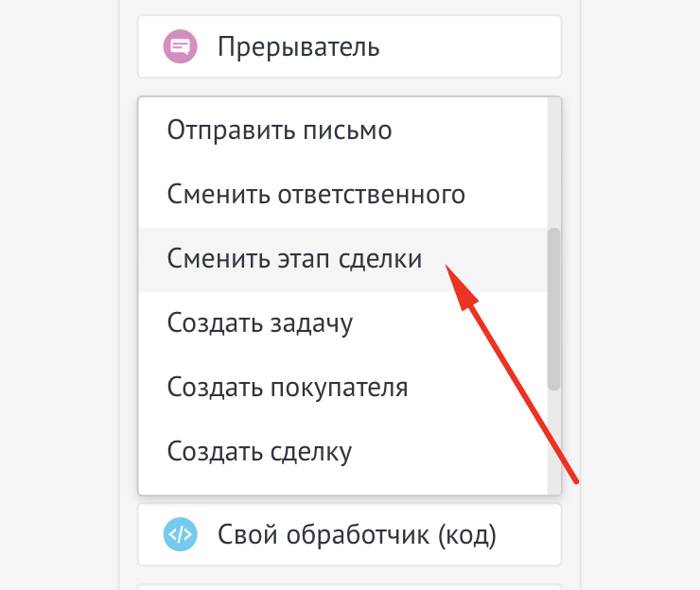Select the create task action entry

(x=260, y=323)
